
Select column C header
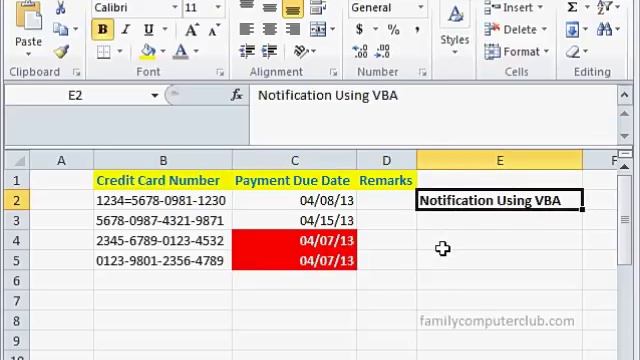[x=295, y=161]
